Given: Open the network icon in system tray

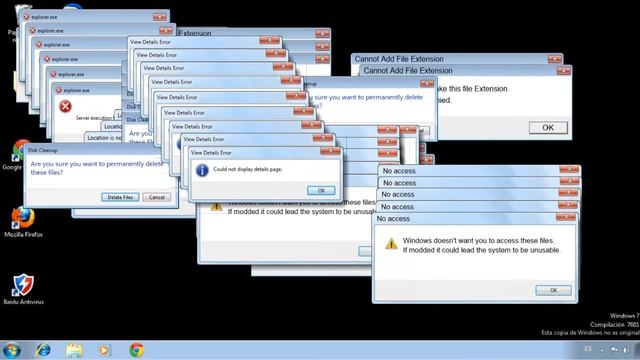Looking at the screenshot, I should point(614,350).
